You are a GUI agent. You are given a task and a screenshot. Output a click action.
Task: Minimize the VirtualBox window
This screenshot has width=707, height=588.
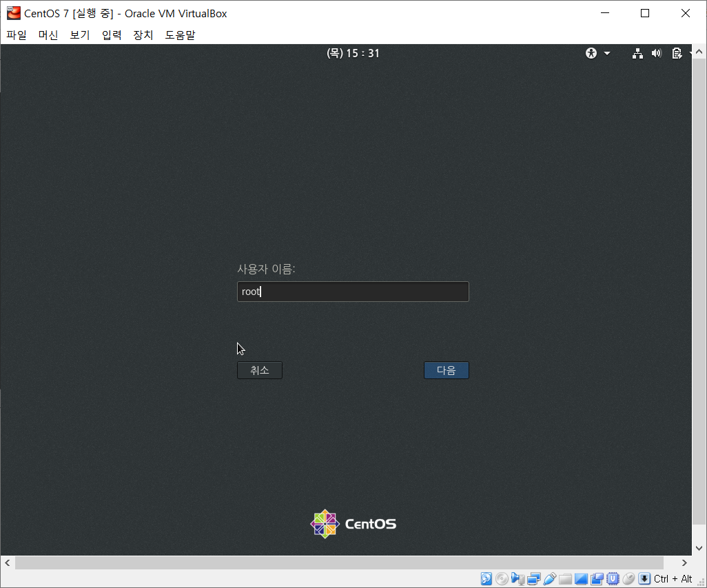(605, 13)
